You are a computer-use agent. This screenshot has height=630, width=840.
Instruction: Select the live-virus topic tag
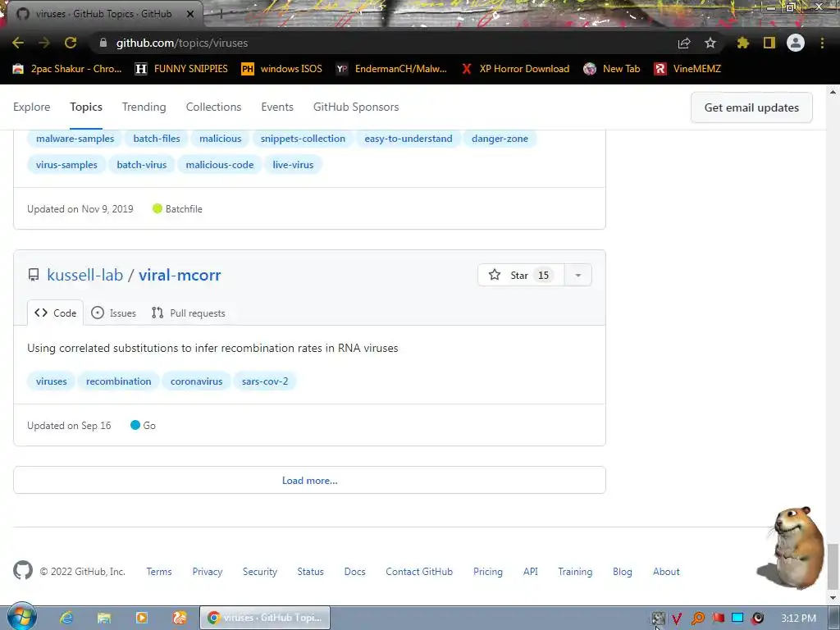293,164
